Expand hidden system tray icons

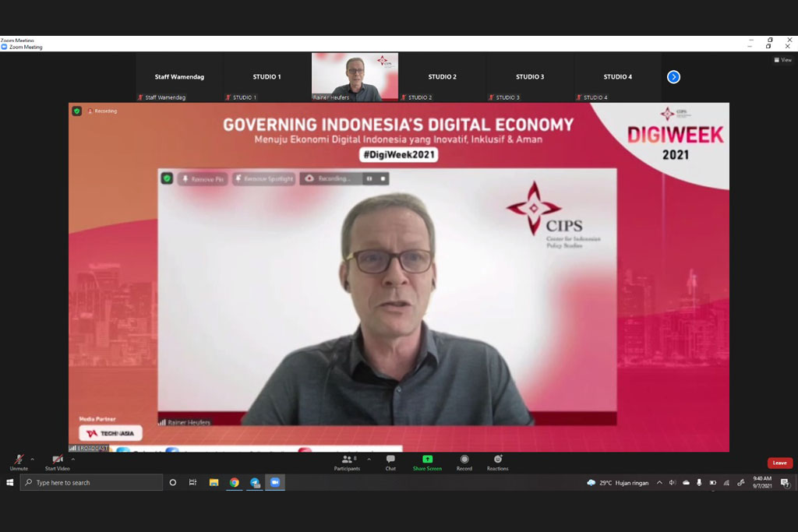tap(659, 483)
